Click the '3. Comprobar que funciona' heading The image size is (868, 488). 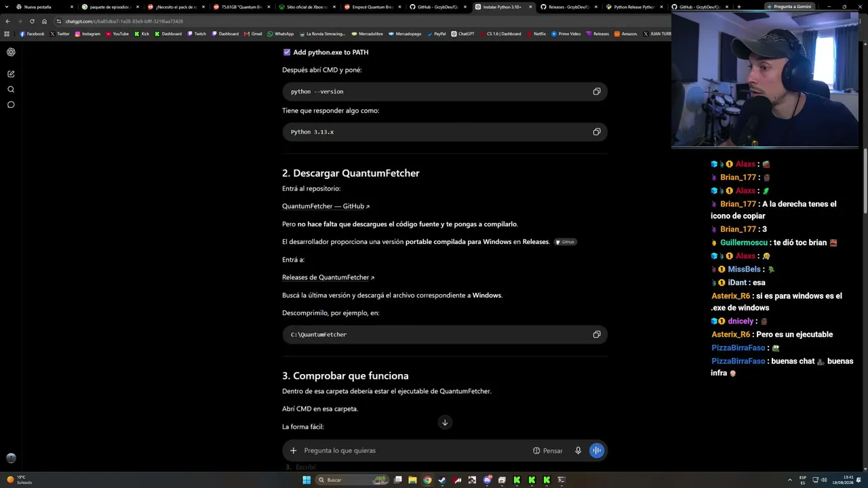(345, 376)
